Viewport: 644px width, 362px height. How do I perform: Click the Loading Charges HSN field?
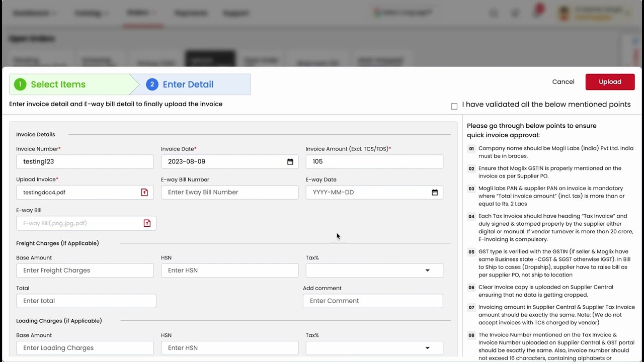[229, 348]
